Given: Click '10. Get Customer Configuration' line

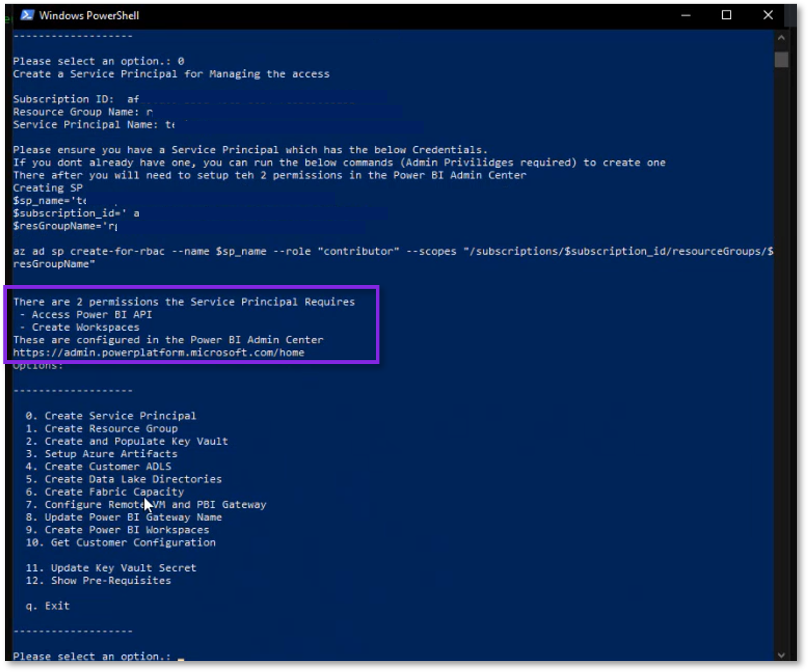Looking at the screenshot, I should (x=120, y=543).
